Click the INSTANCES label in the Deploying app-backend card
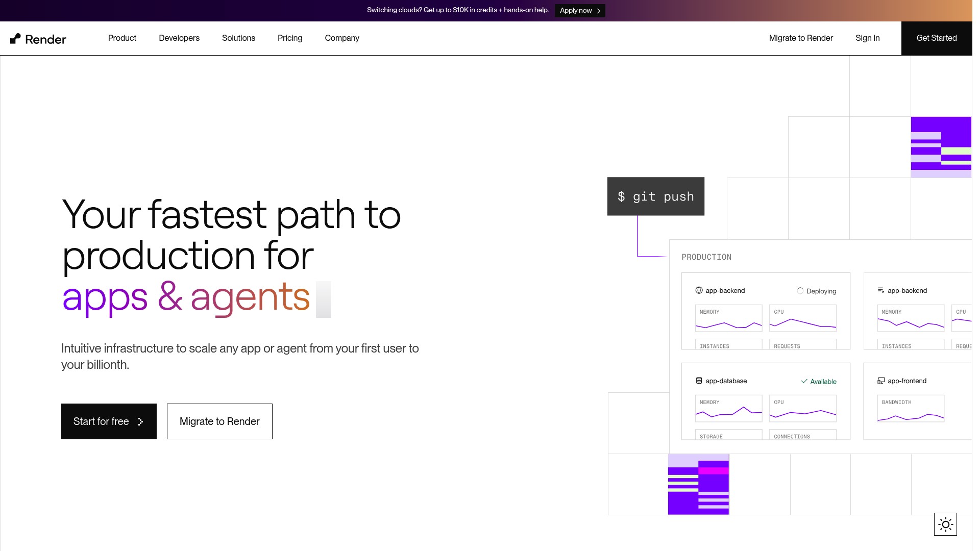Viewport: 980px width, 551px height. click(x=715, y=346)
